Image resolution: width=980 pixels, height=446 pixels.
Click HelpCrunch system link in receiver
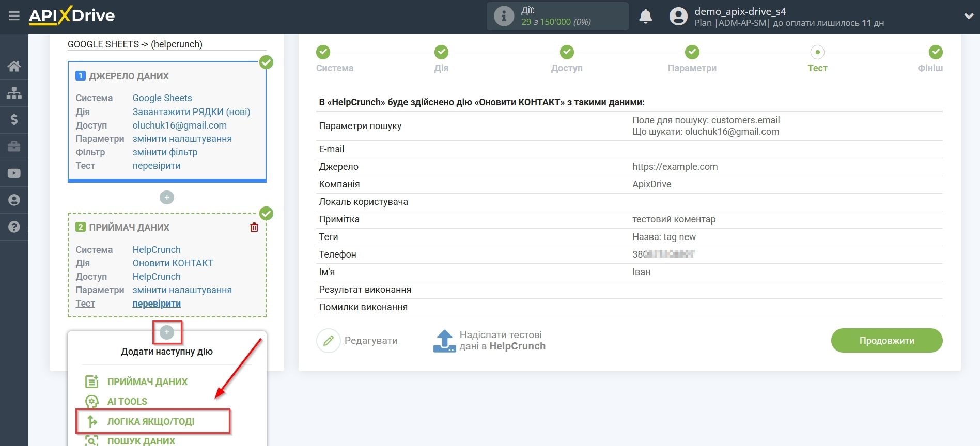[x=157, y=250]
